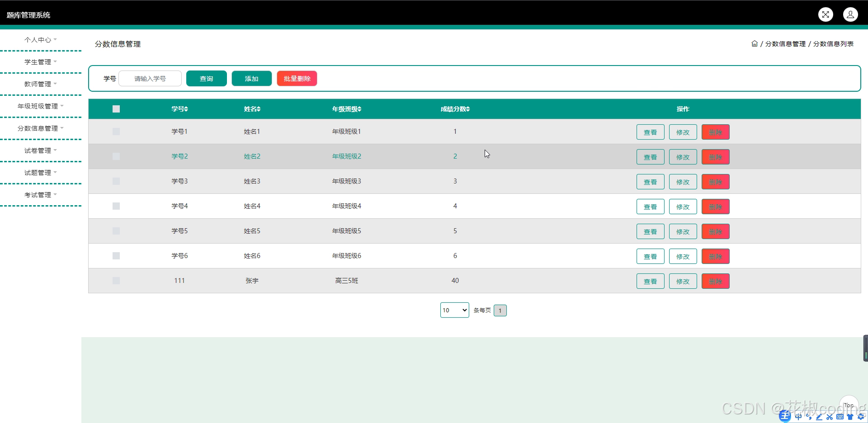
Task: Click 查看 for row 学号1
Action: (651, 132)
